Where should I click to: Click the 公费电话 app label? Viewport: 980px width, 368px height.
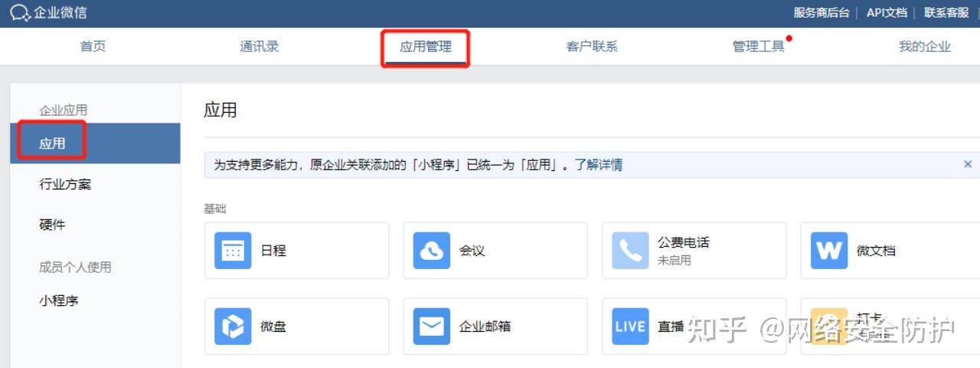pos(684,242)
